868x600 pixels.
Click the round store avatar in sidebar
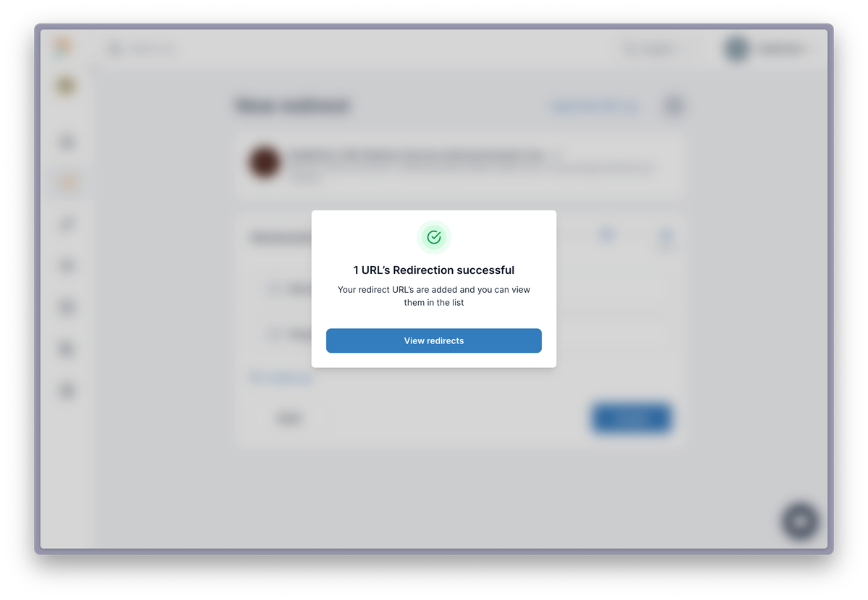(x=66, y=86)
